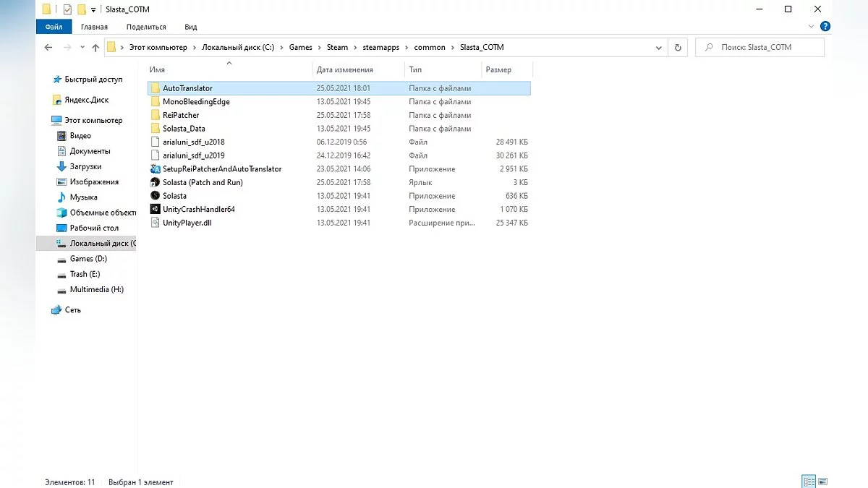Switch to large thumbnails view icon
The width and height of the screenshot is (868, 488).
[822, 481]
